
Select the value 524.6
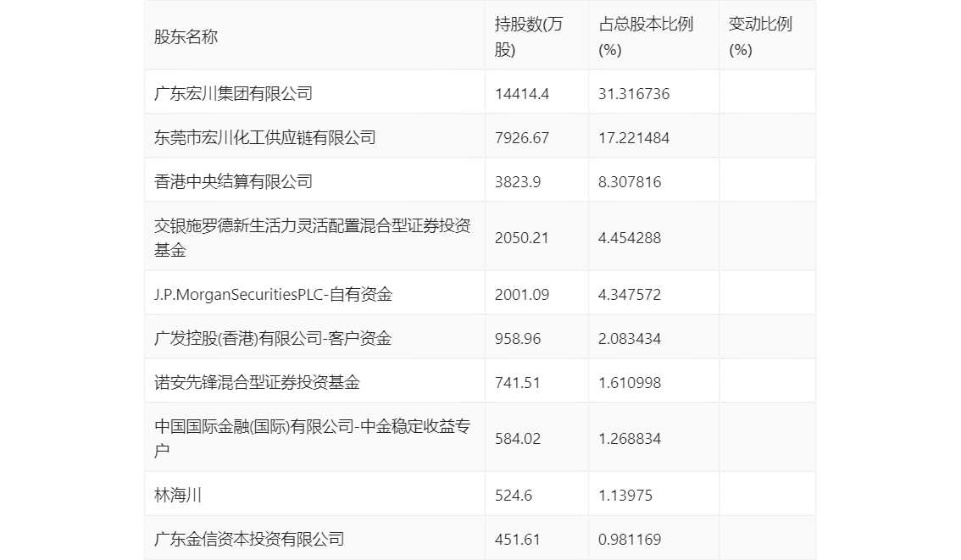(x=513, y=496)
